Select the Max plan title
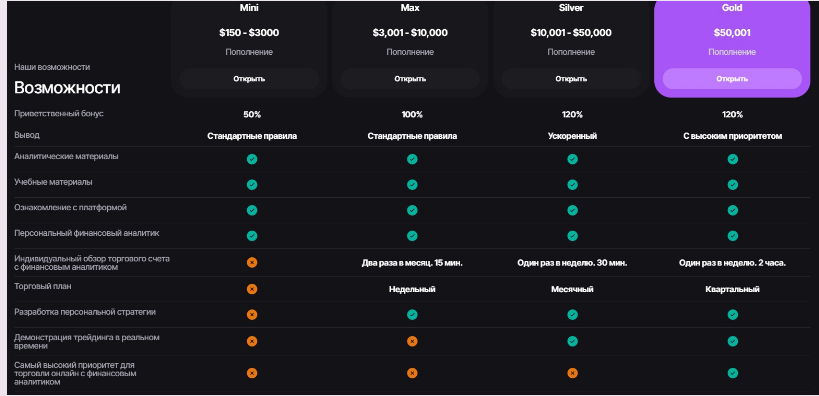Image resolution: width=819 pixels, height=396 pixels. pyautogui.click(x=410, y=8)
